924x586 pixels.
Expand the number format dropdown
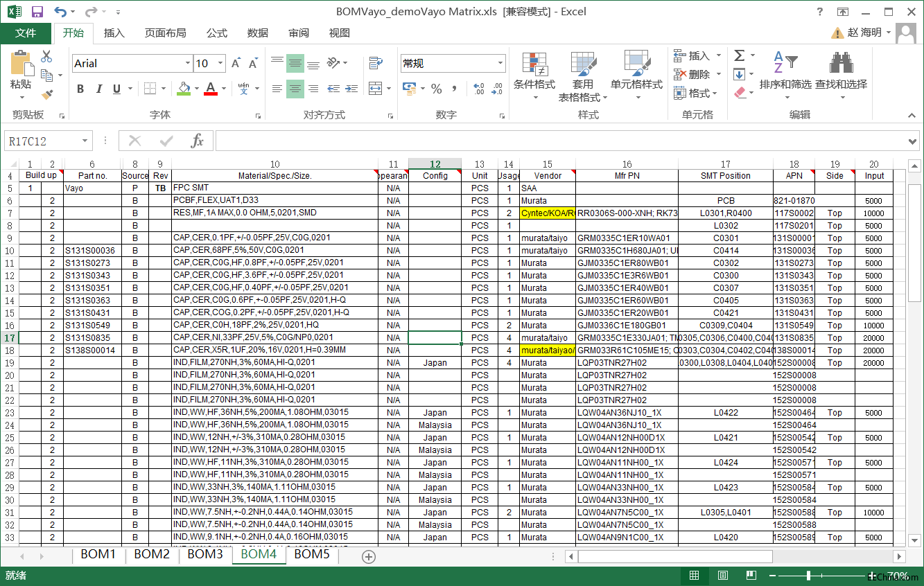(x=500, y=64)
